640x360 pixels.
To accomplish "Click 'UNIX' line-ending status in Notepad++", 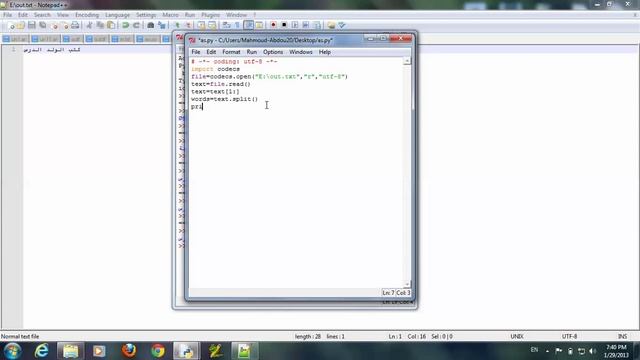I will point(517,337).
